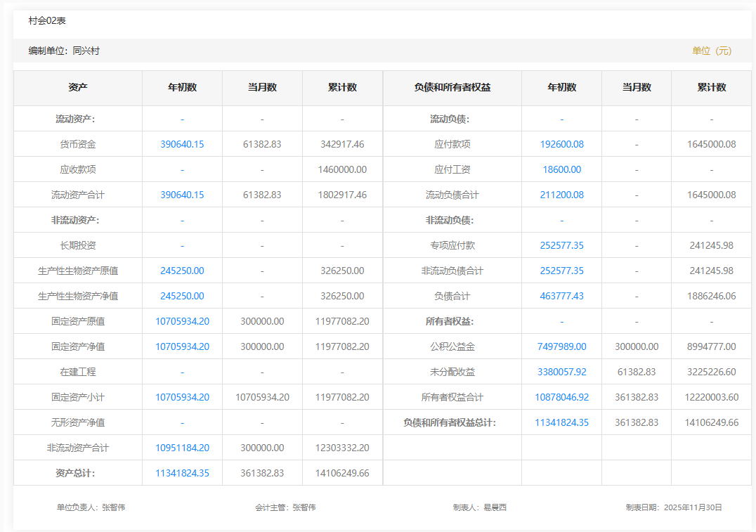Click the 公积公益金 opening value 7497989.00
The image size is (756, 532).
coord(561,346)
